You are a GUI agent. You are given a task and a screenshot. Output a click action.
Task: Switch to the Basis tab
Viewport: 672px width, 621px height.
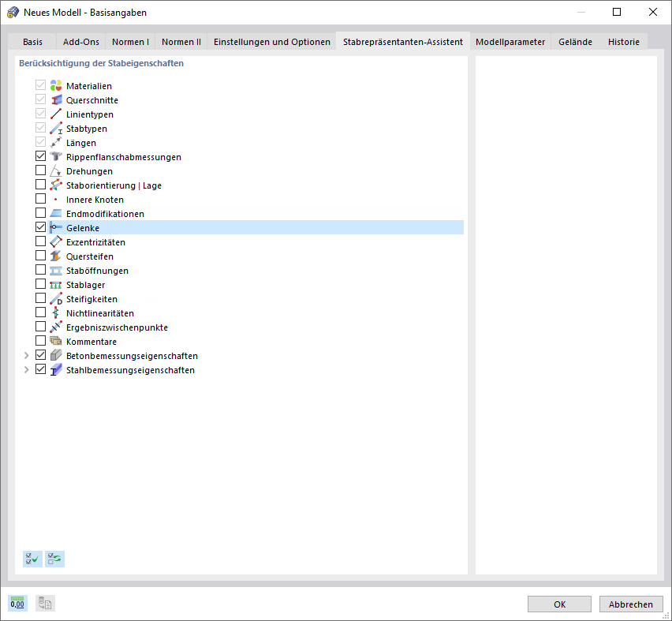32,42
